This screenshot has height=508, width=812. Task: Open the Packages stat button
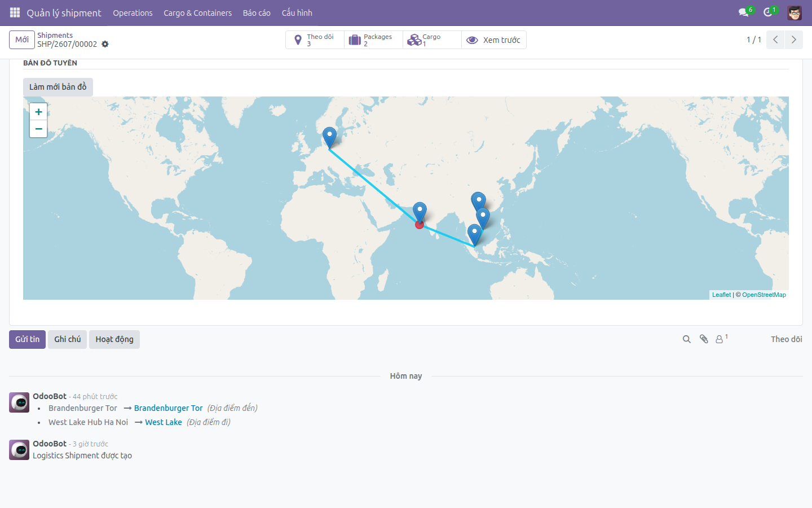(373, 40)
